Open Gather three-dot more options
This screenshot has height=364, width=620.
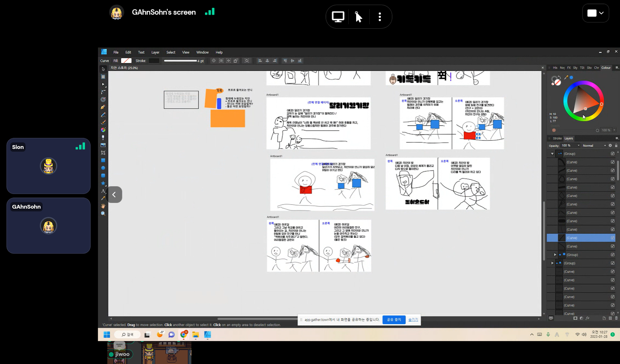[x=380, y=17]
